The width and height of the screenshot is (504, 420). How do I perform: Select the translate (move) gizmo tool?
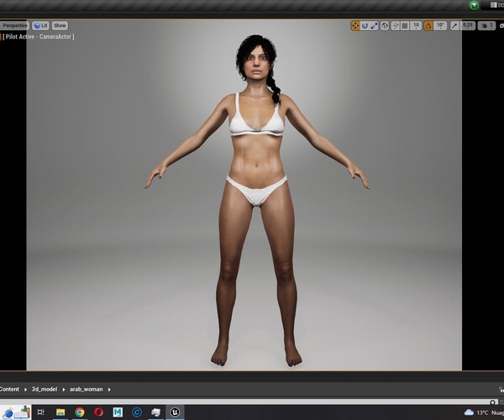coord(355,26)
